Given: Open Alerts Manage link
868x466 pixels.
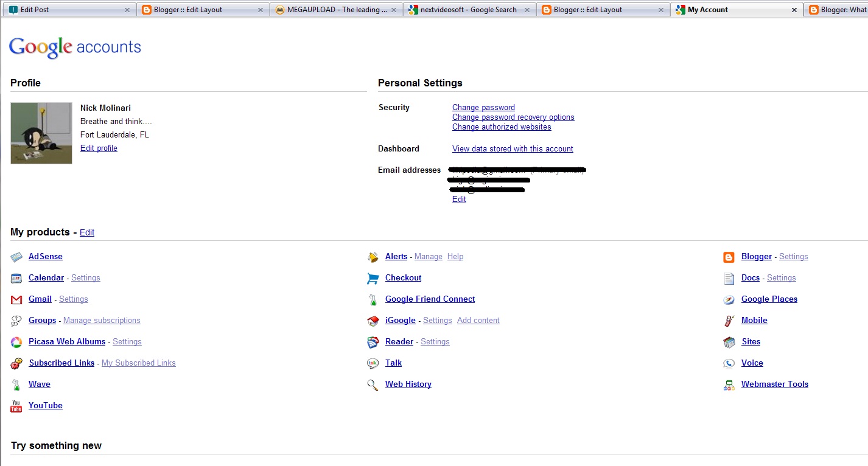Looking at the screenshot, I should [x=429, y=257].
